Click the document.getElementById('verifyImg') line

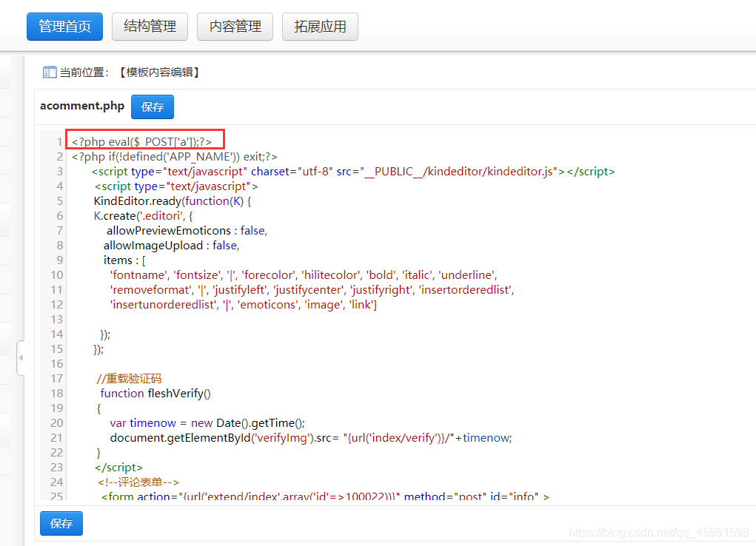coord(311,438)
